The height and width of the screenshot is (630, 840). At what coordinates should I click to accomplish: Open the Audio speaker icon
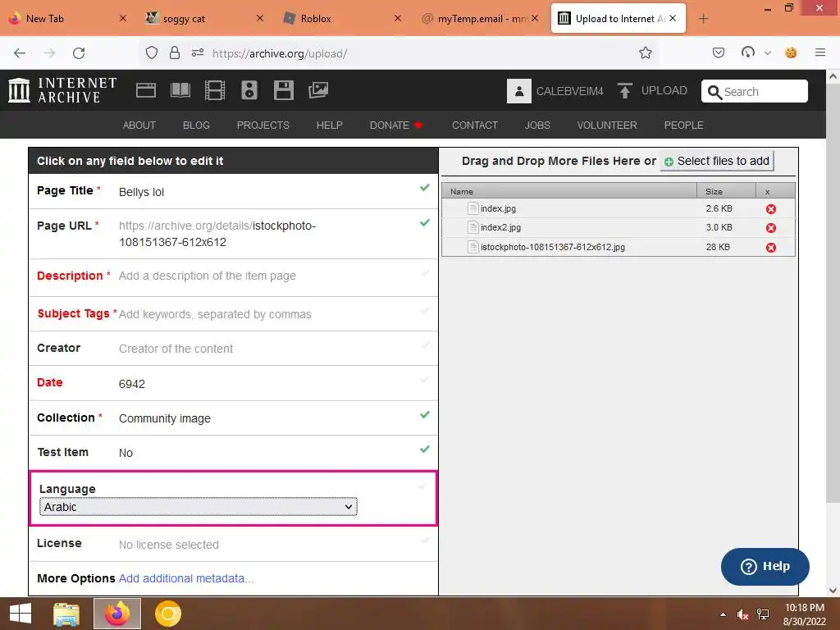pos(249,90)
